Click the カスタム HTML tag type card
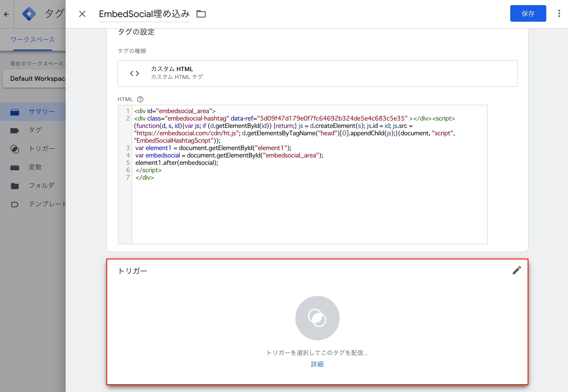This screenshot has height=392, width=568. (317, 73)
